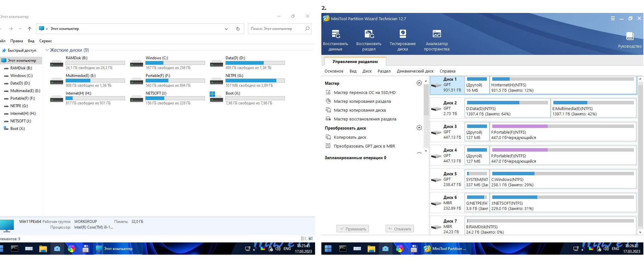This screenshot has width=644, height=261.
Task: Open the Восстановить данные recovery tool
Action: 336,40
